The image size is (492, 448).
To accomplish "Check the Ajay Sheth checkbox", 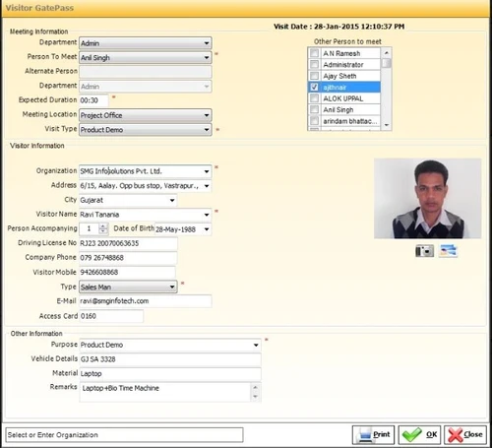I will coord(314,76).
